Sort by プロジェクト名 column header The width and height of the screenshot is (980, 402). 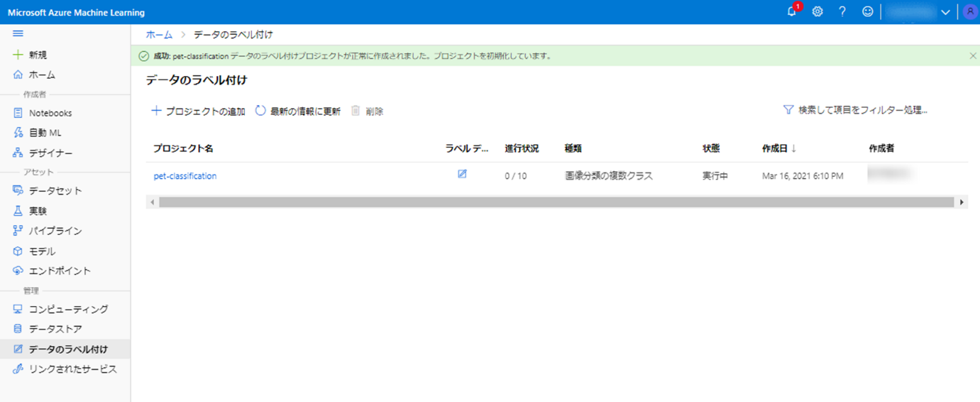pyautogui.click(x=184, y=148)
